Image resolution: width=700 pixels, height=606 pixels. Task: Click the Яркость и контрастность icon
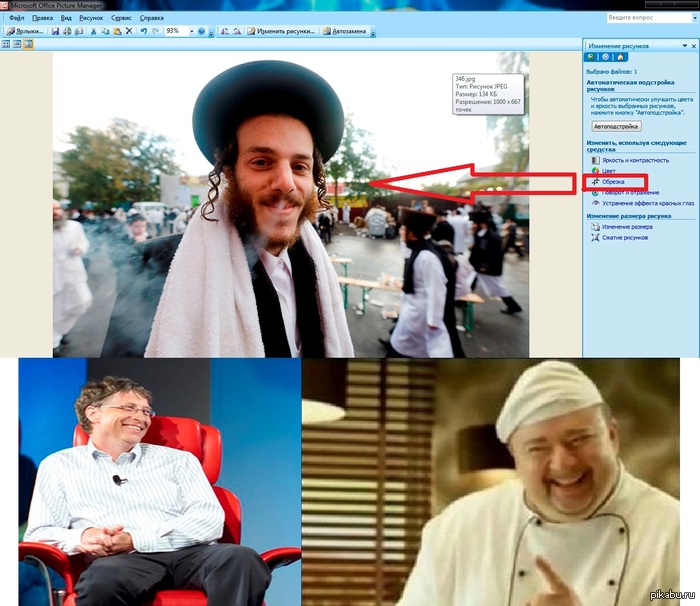point(595,160)
